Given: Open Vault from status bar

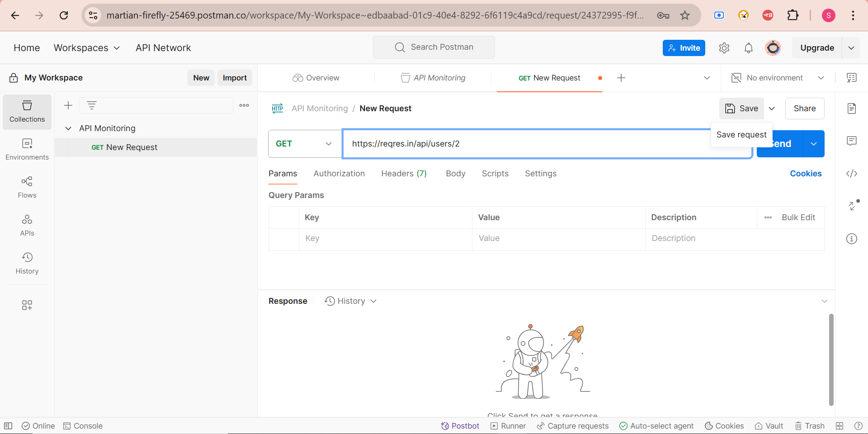Looking at the screenshot, I should [x=769, y=426].
